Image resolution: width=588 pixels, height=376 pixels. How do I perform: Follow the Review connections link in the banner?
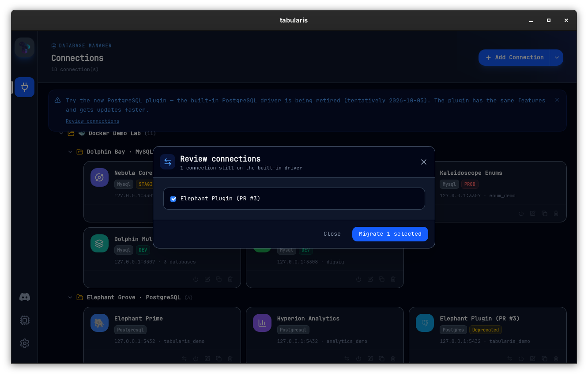point(93,121)
